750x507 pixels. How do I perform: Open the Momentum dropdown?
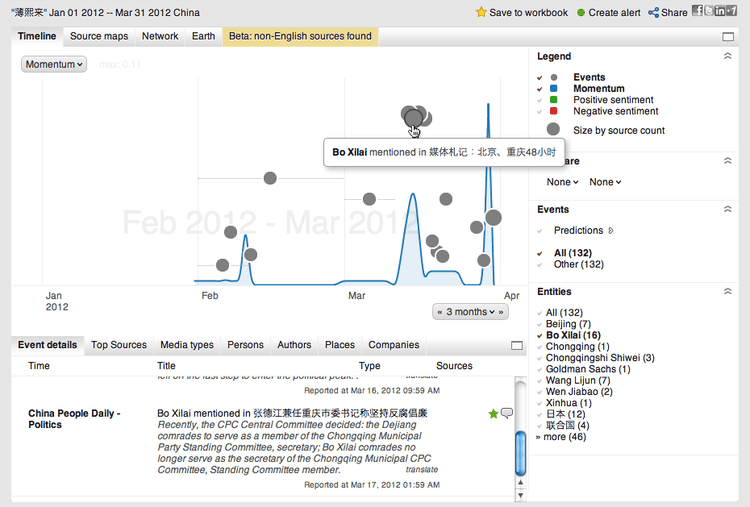[54, 64]
